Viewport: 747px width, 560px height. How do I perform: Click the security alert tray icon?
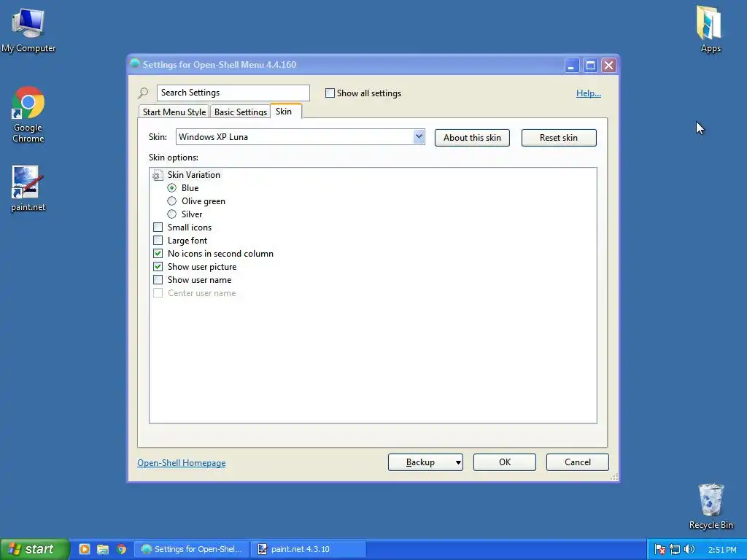[659, 549]
